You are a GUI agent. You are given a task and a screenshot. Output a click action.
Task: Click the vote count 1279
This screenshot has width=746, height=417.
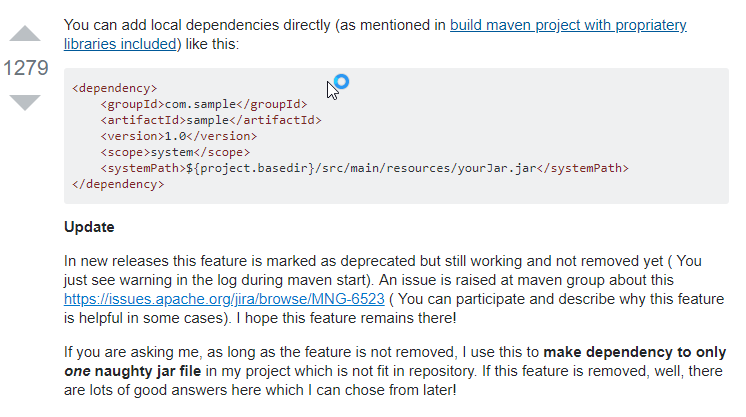tap(24, 68)
